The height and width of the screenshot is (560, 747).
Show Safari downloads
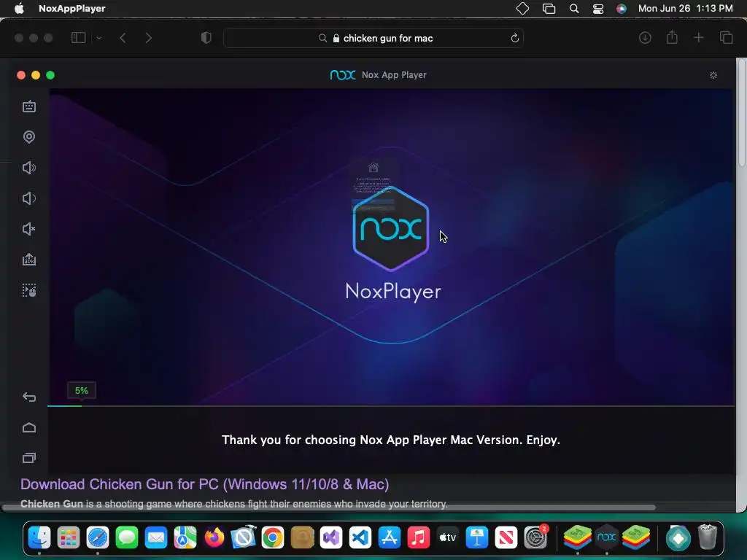(x=645, y=38)
